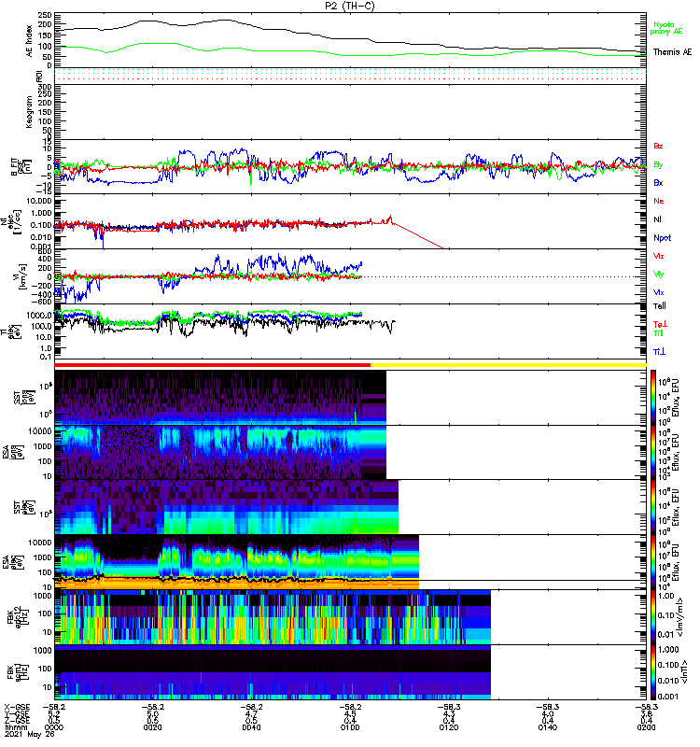The width and height of the screenshot is (700, 747).
Task: Click the green By legend entry
Action: click(658, 165)
